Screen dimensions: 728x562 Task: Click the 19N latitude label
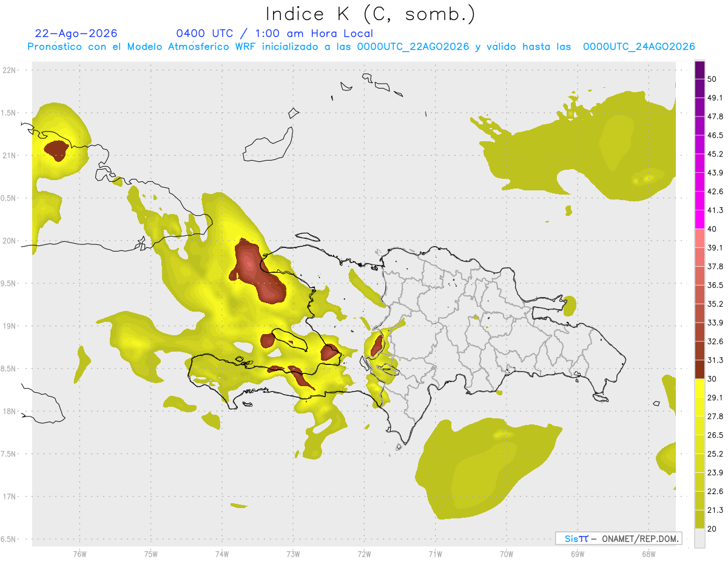point(10,326)
